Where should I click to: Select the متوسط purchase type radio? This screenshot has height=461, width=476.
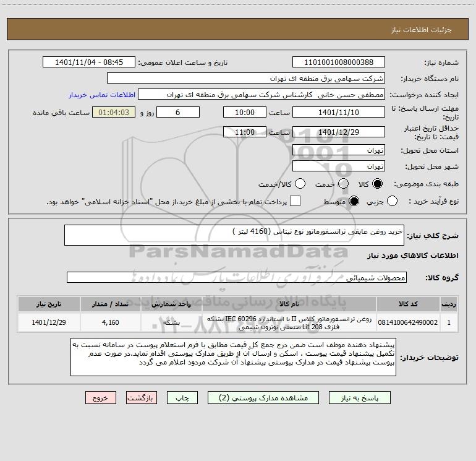tap(354, 201)
